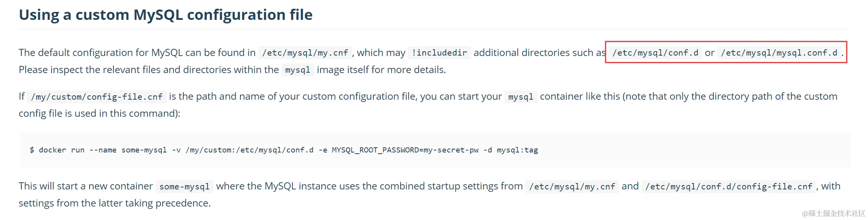Click the text 'settings from the latter taking precedence'
Image resolution: width=868 pixels, height=220 pixels.
tap(115, 203)
